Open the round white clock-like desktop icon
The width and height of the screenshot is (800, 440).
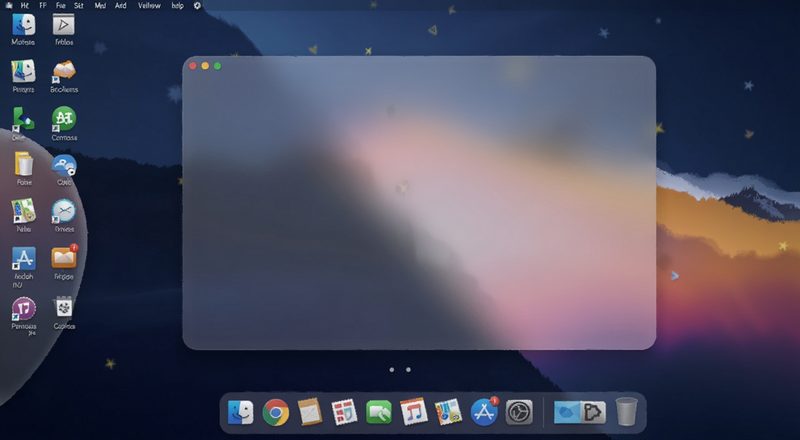(64, 211)
